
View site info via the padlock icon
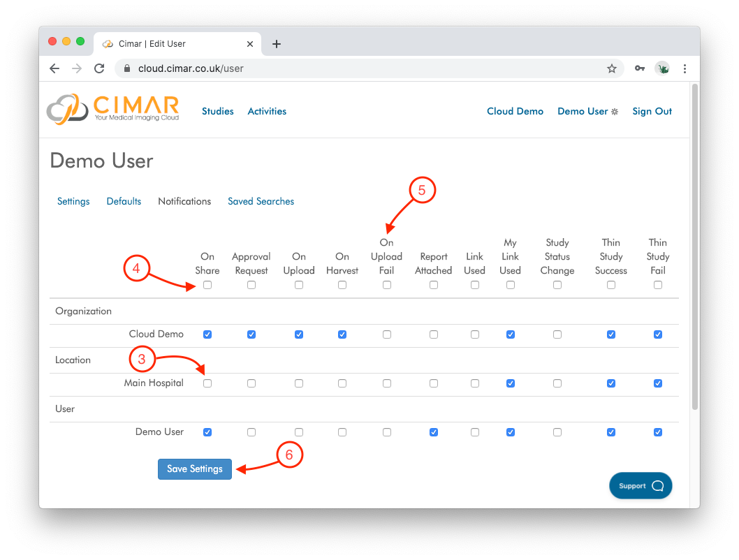[127, 68]
